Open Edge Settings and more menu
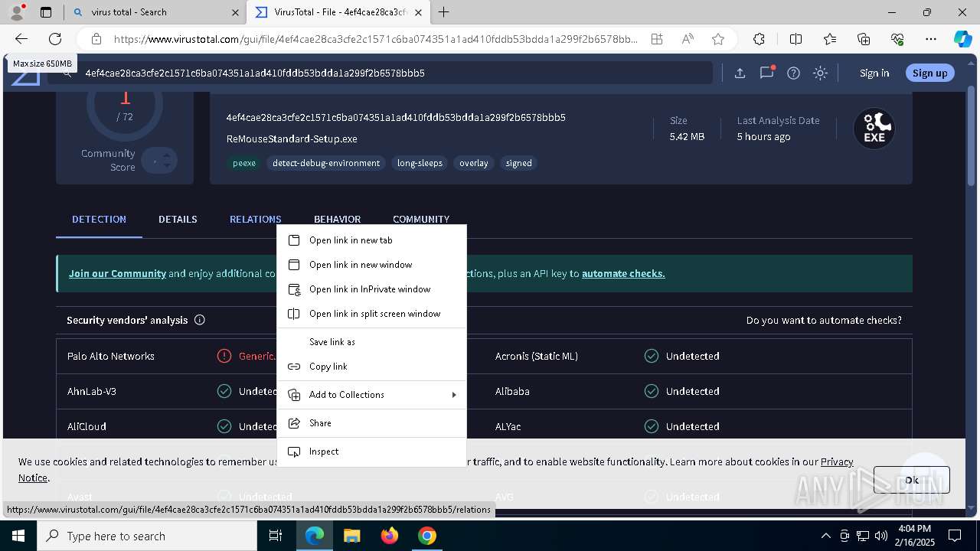Image resolution: width=980 pixels, height=551 pixels. pos(931,39)
